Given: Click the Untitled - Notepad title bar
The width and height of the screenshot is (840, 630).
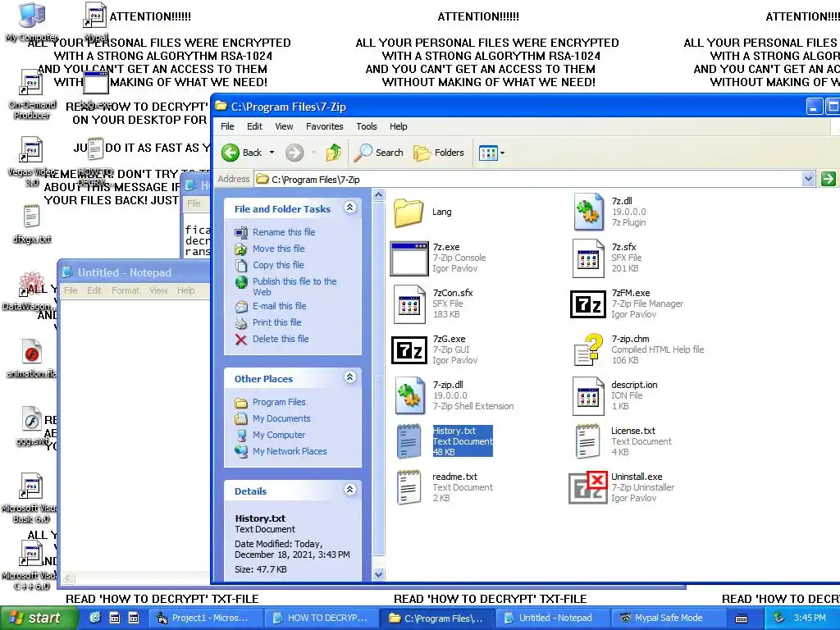Looking at the screenshot, I should [x=134, y=272].
